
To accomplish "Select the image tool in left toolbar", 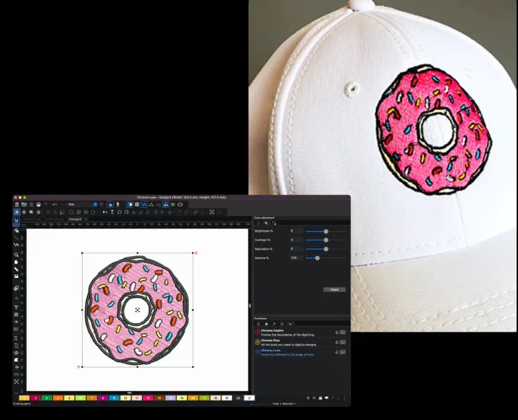I will (16, 276).
